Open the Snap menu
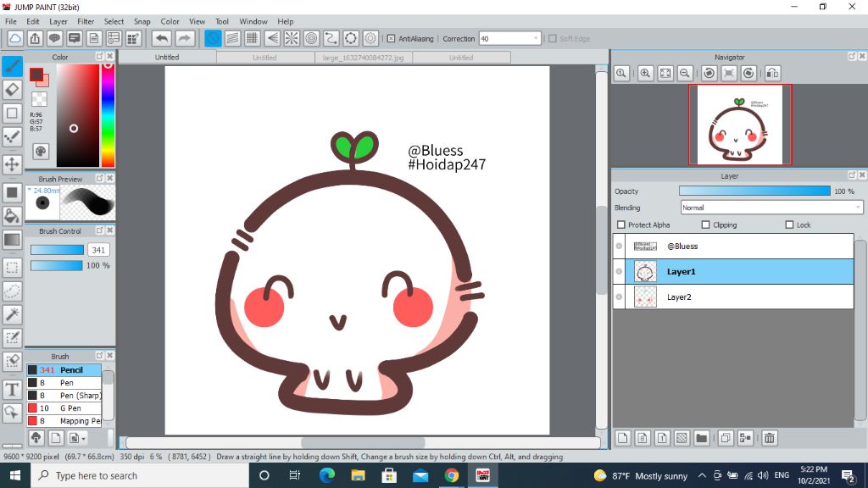The height and width of the screenshot is (488, 868). tap(142, 21)
